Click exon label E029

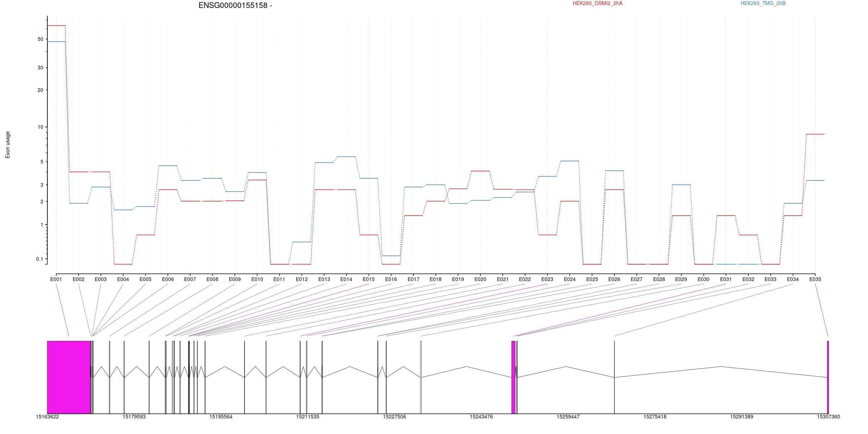tap(681, 279)
